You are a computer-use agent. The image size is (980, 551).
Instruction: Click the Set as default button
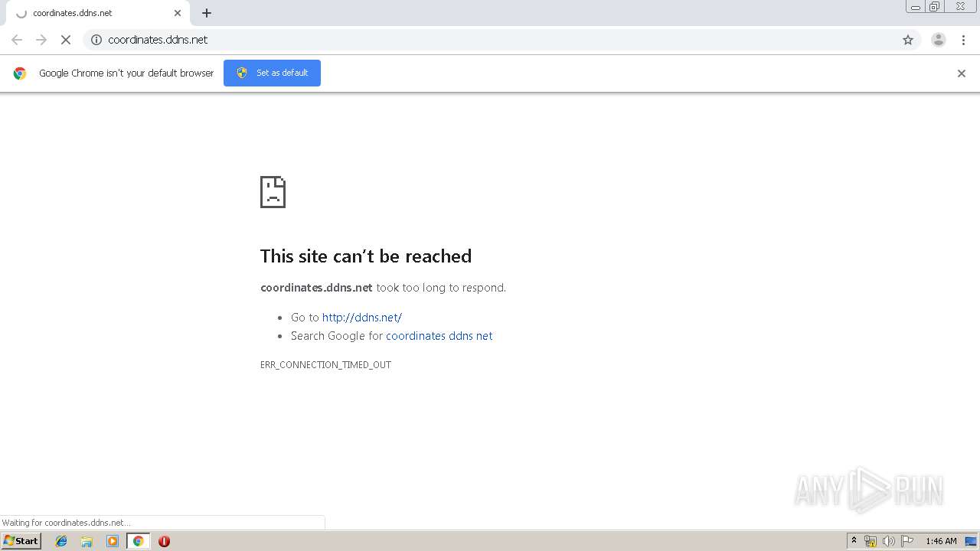pos(272,73)
